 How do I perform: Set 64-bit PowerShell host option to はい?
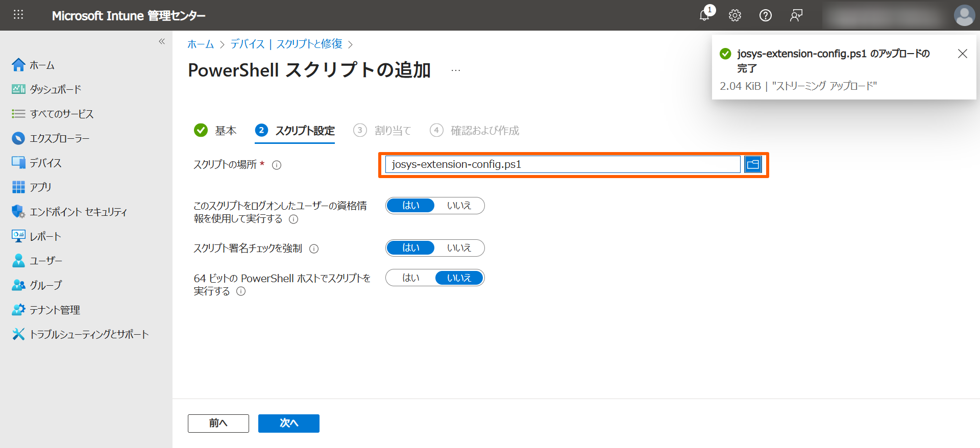pyautogui.click(x=411, y=278)
